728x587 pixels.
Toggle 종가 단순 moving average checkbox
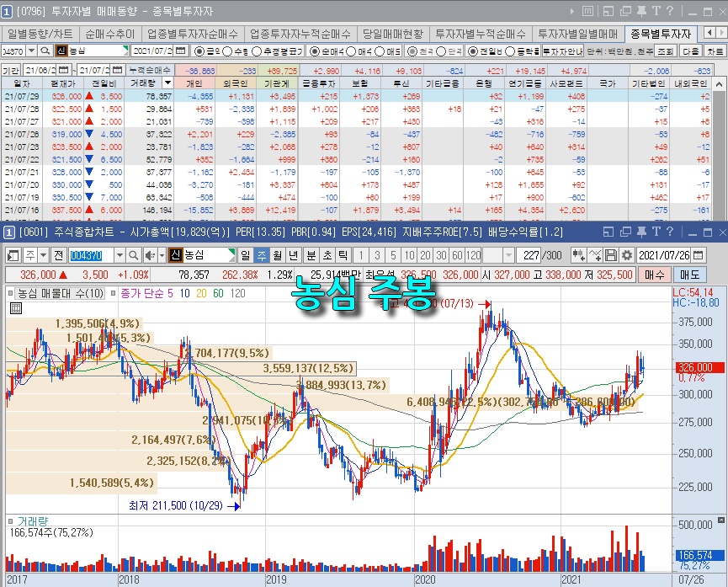[x=114, y=293]
